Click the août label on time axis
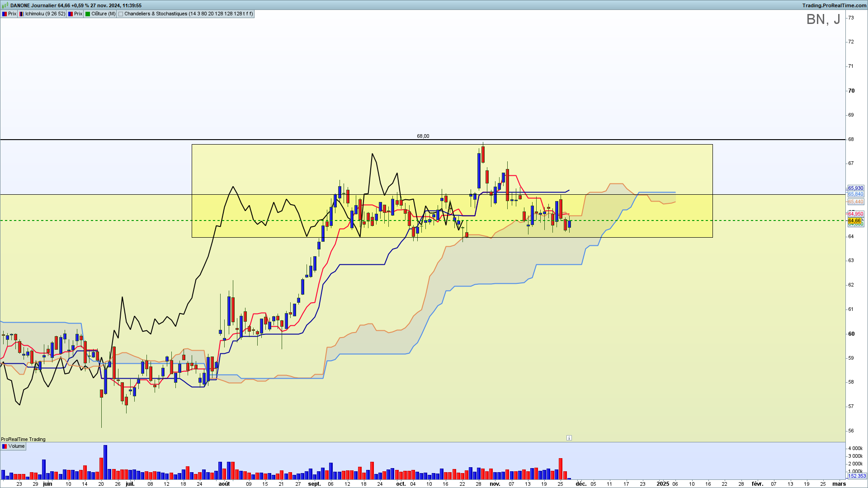This screenshot has width=868, height=488. pyautogui.click(x=224, y=484)
